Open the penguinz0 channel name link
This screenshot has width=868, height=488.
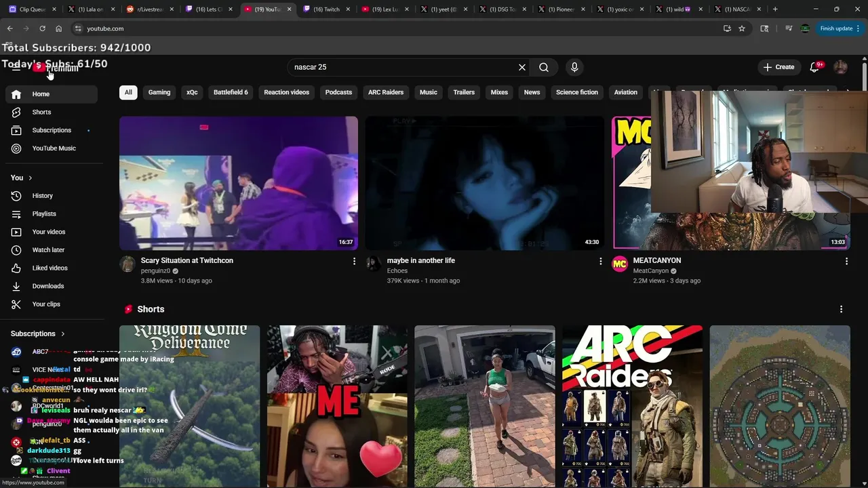[x=155, y=271]
